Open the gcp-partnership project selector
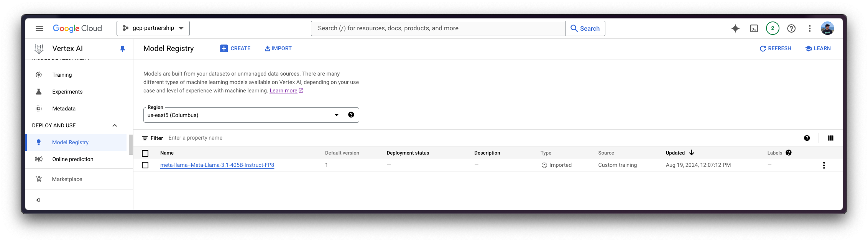This screenshot has width=868, height=242. pos(153,28)
